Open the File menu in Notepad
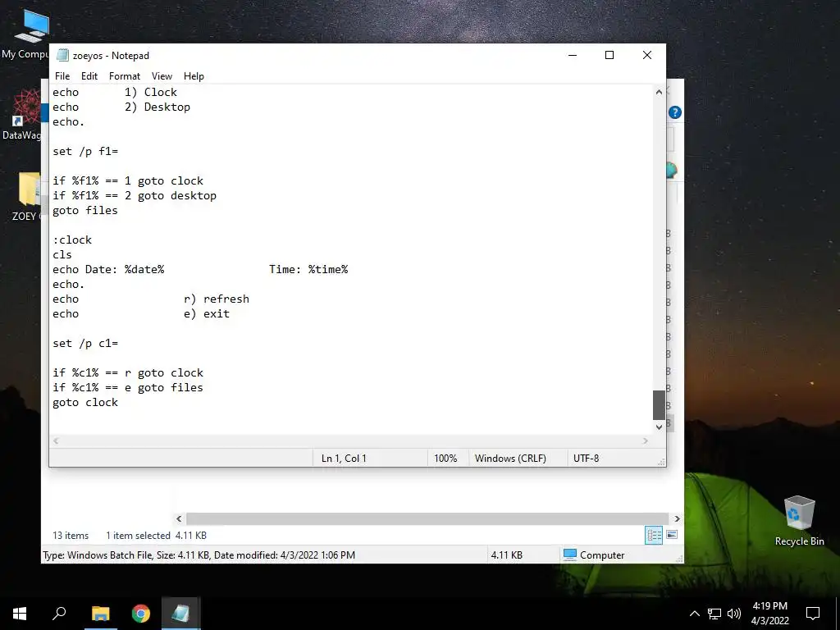This screenshot has width=840, height=630. pyautogui.click(x=62, y=76)
